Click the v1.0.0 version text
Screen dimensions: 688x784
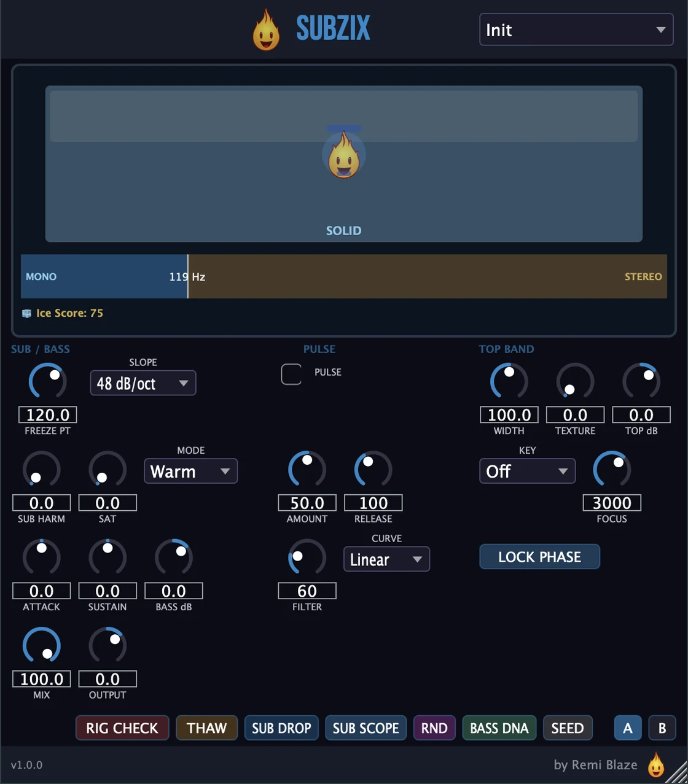point(26,765)
